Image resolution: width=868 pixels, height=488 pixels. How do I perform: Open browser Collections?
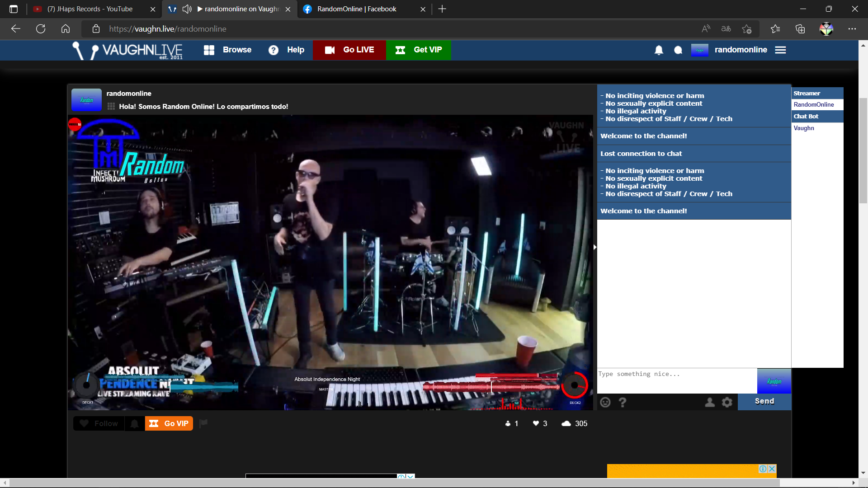800,29
